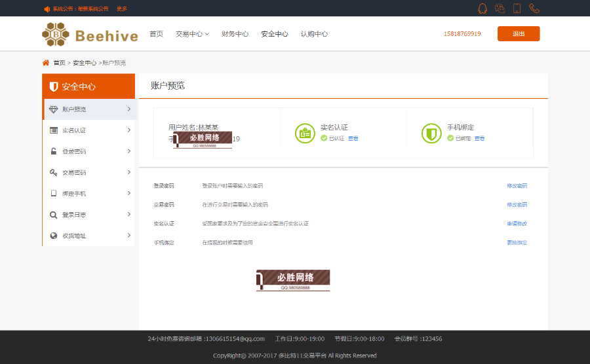This screenshot has width=590, height=364.
Task: Click the announcement speaker icon
Action: pyautogui.click(x=47, y=9)
